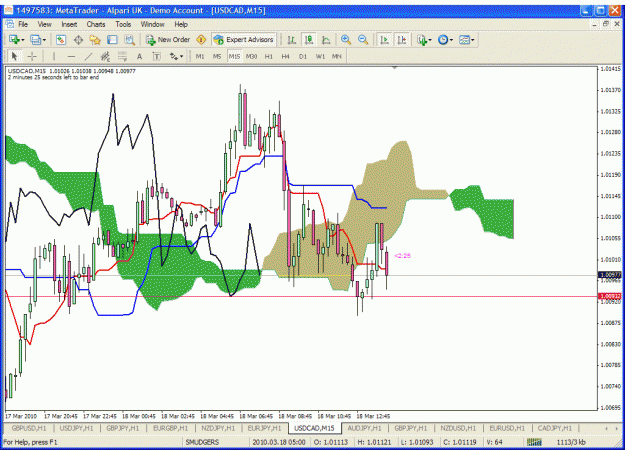
Task: Switch timeframe to H1
Action: coord(269,56)
